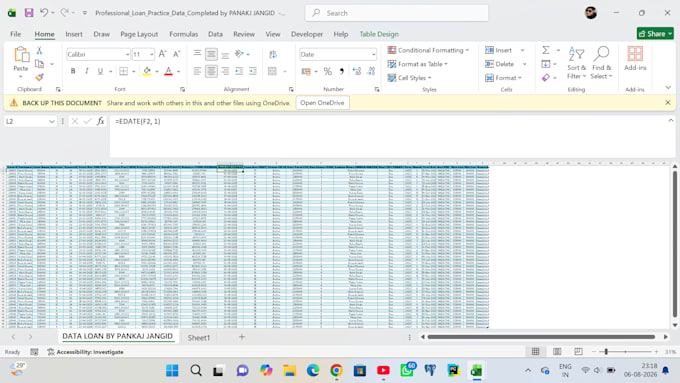Toggle Bold formatting
Screen dimensions: 680x383
(x=73, y=71)
